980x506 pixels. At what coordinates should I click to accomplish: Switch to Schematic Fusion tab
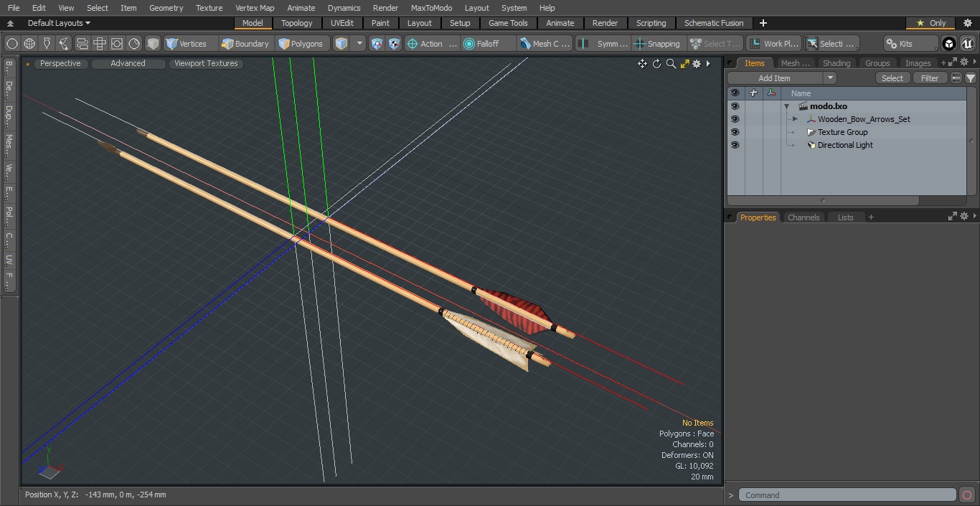coord(714,23)
